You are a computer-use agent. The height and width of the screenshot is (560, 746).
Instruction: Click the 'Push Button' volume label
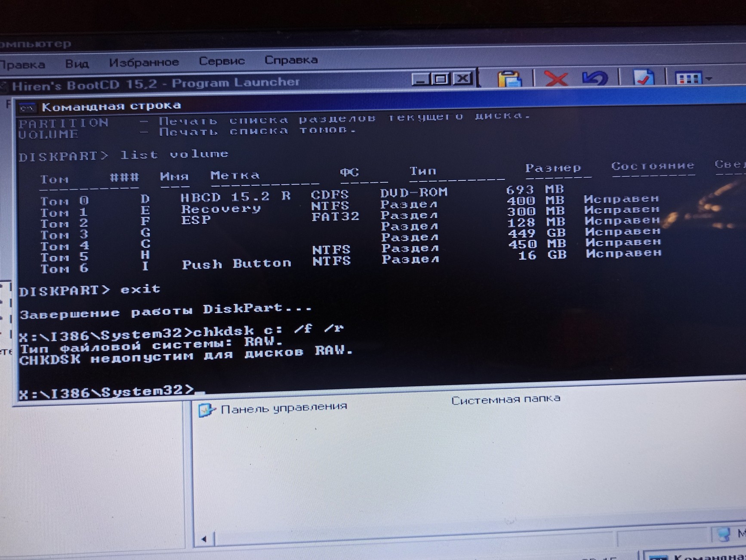click(x=236, y=264)
